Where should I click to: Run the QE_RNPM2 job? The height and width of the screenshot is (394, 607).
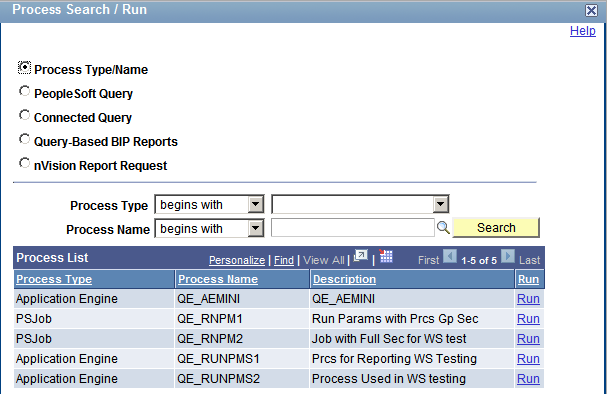pyautogui.click(x=528, y=339)
